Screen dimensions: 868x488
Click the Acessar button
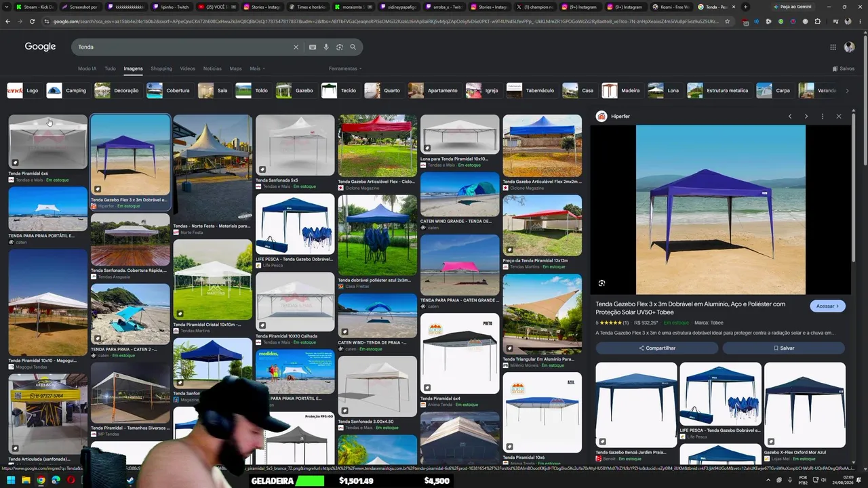coord(827,306)
